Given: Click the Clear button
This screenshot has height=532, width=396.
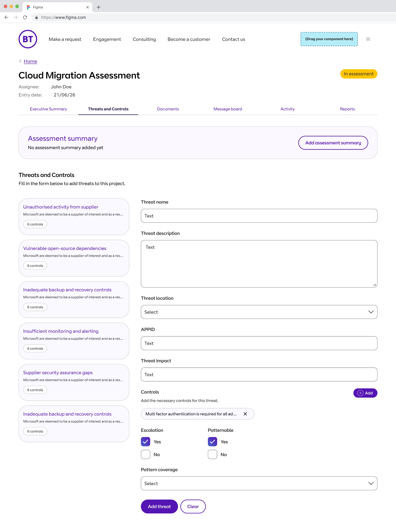Looking at the screenshot, I should [193, 506].
